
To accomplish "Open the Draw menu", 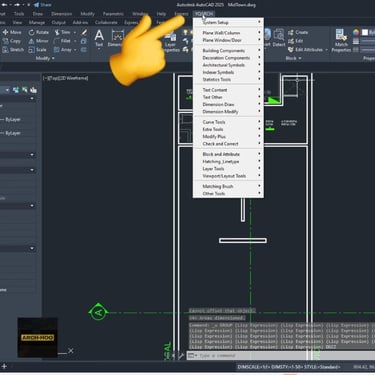I will [x=38, y=14].
